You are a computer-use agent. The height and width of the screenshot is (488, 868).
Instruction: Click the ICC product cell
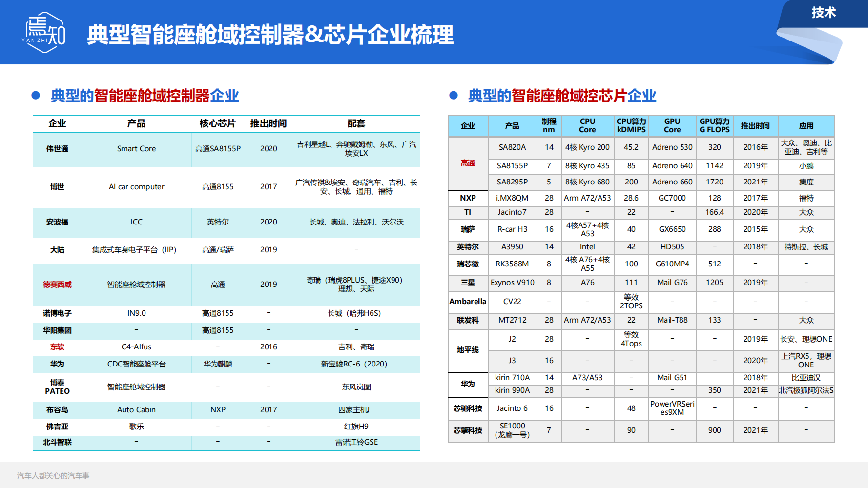(136, 222)
